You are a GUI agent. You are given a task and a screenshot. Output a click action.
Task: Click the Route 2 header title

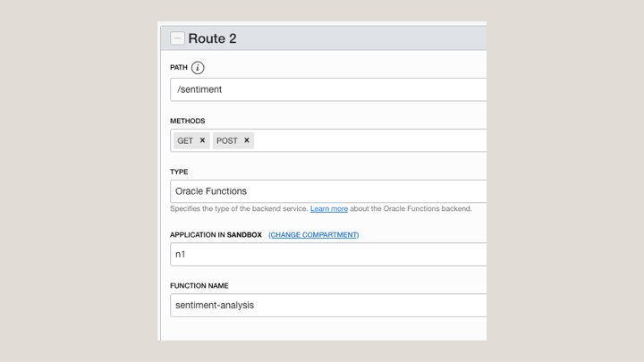click(x=212, y=38)
